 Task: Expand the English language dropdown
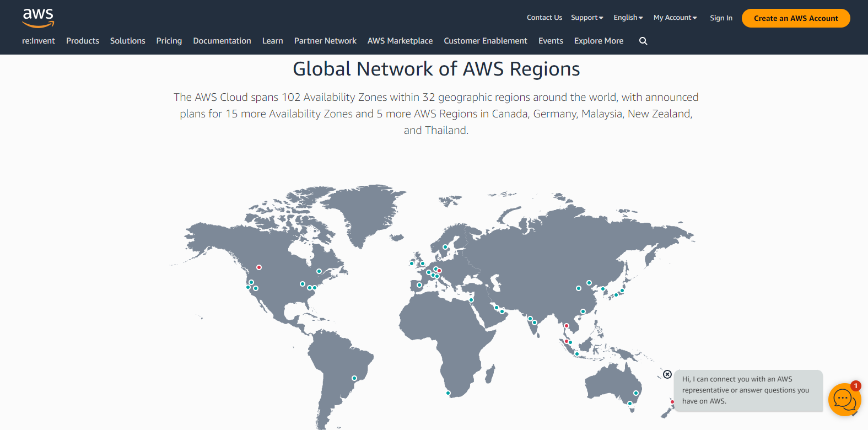[628, 18]
